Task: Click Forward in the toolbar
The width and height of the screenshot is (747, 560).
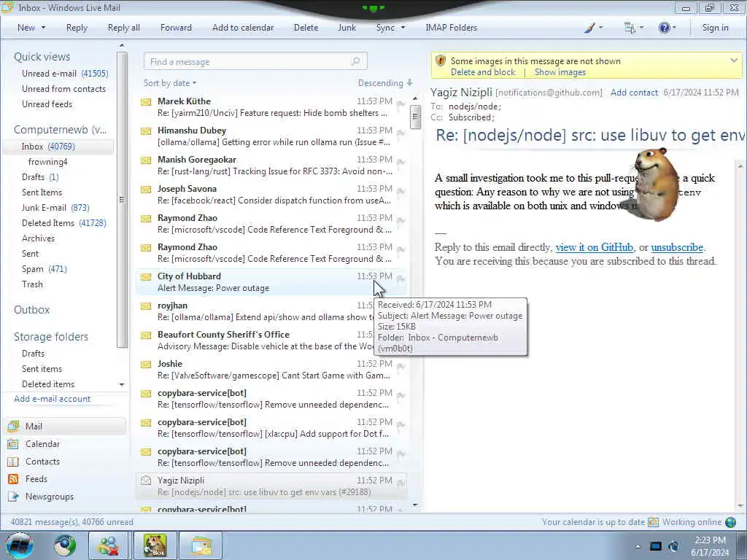Action: click(x=176, y=28)
